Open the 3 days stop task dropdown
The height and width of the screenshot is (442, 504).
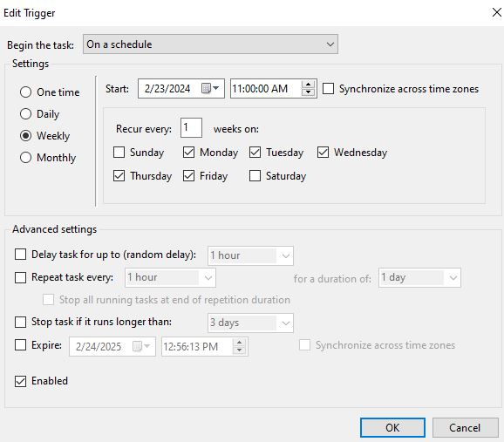[x=251, y=323]
